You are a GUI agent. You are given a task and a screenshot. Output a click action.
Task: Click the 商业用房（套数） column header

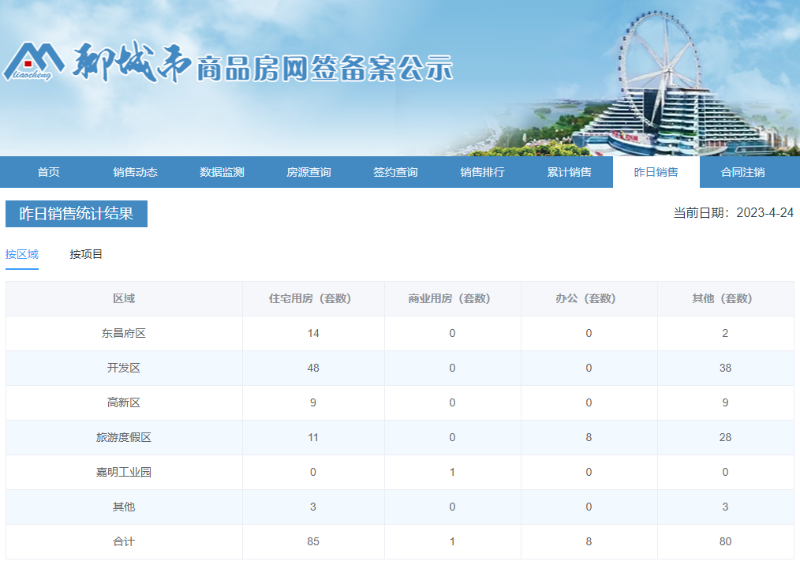pyautogui.click(x=452, y=298)
